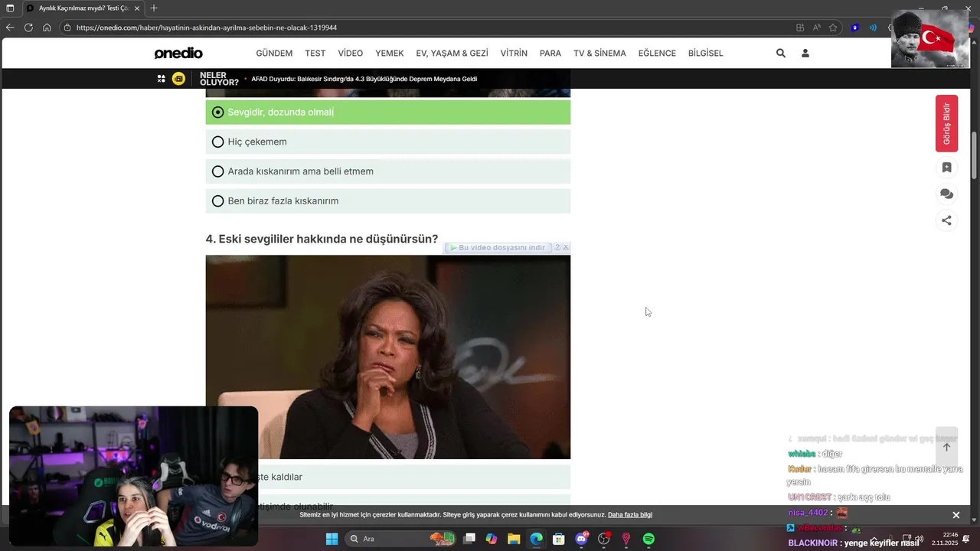Click the share icon in sidebar
This screenshot has width=980, height=551.
point(946,220)
